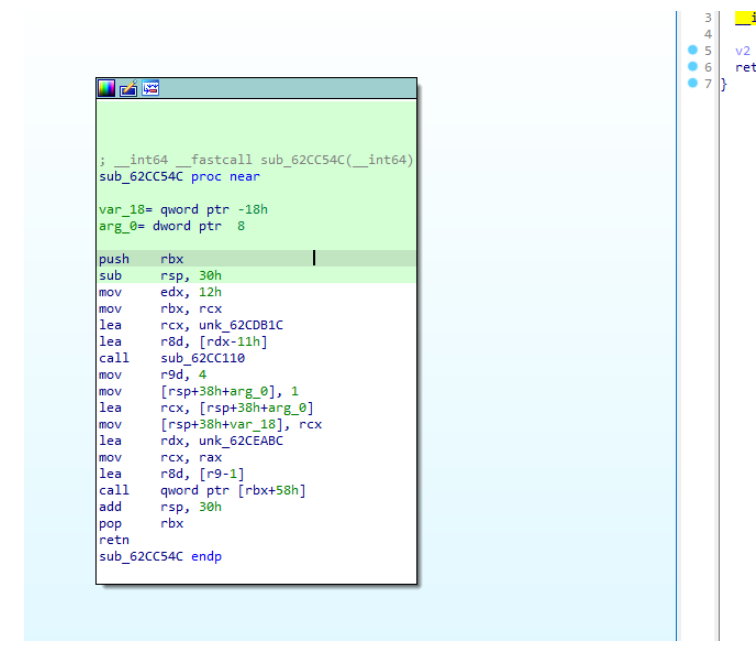Viewport: 756px width, 654px height.
Task: Toggle breakpoint dot on pseudocode line 6
Action: 693,66
